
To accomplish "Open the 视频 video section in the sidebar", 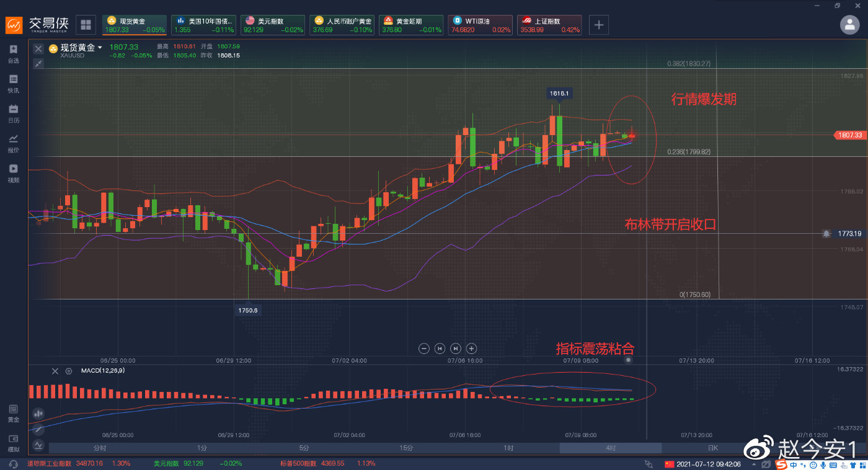I will [13, 173].
